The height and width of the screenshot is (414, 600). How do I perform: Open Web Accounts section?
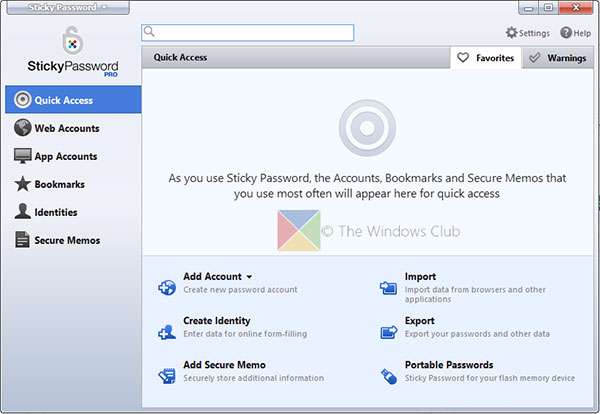point(73,128)
